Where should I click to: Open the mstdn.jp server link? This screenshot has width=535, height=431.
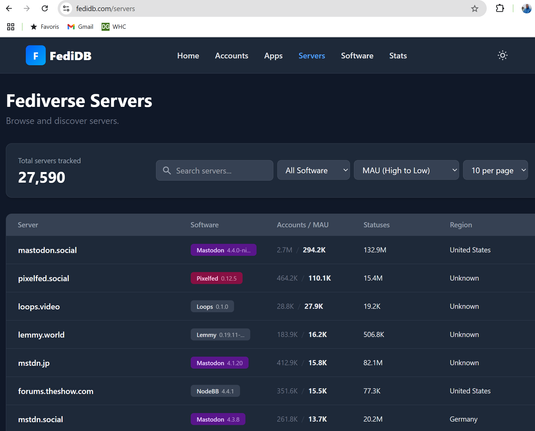click(34, 363)
